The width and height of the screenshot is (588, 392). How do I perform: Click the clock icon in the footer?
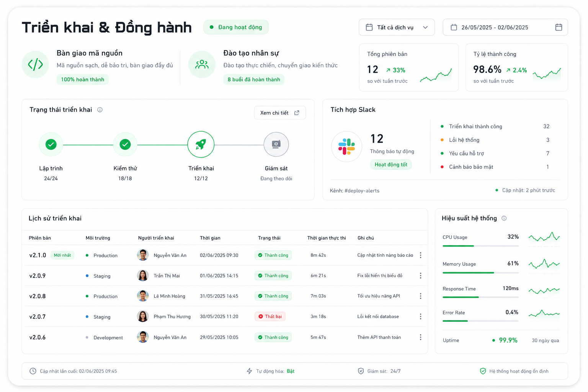[x=33, y=371]
